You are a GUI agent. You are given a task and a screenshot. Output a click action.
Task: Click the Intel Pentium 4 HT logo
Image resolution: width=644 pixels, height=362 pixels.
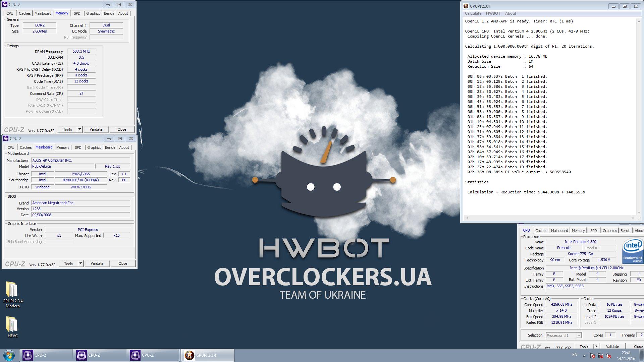tap(633, 251)
